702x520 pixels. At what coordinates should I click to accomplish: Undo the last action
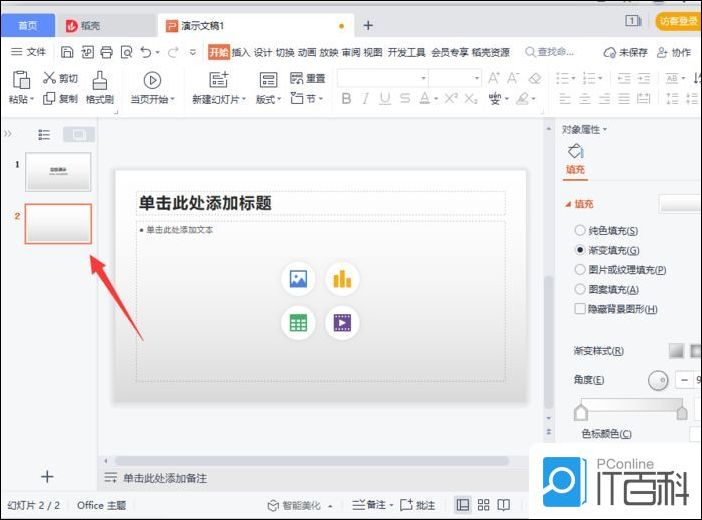[x=146, y=52]
